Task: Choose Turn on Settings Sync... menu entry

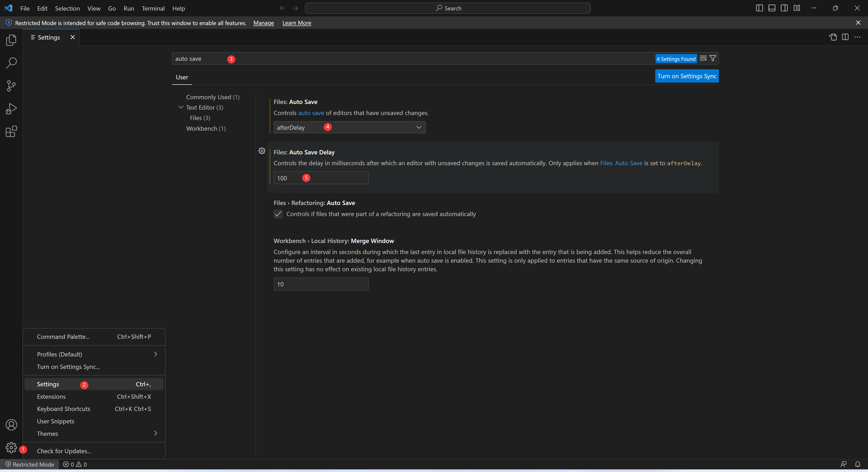Action: tap(94, 367)
